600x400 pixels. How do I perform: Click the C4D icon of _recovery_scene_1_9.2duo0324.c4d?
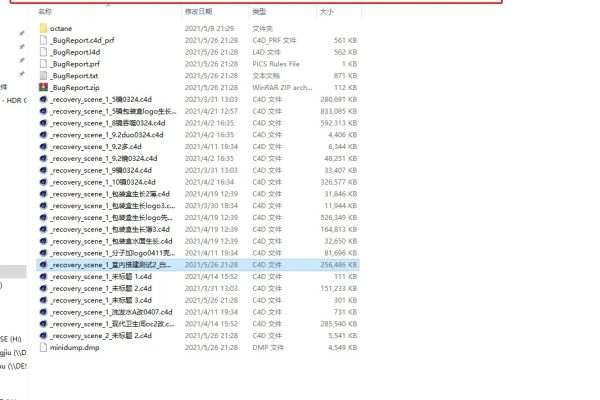[x=44, y=135]
